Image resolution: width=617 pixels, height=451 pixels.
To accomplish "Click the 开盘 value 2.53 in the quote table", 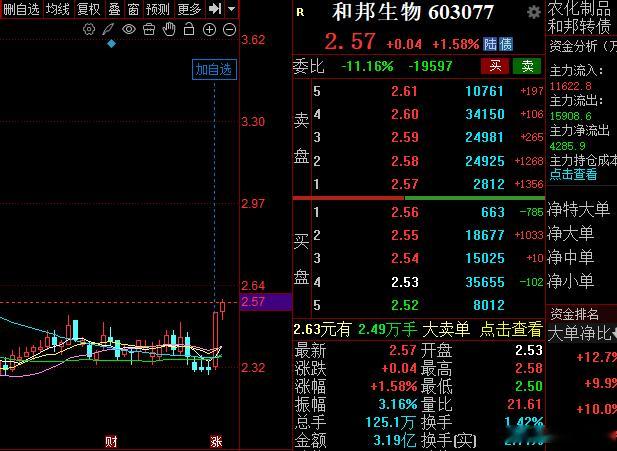I will [529, 350].
